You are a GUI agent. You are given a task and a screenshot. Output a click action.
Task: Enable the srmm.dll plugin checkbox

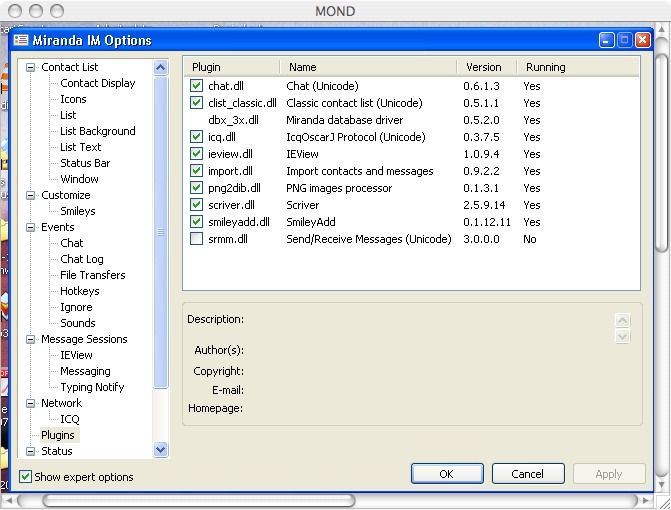[196, 239]
